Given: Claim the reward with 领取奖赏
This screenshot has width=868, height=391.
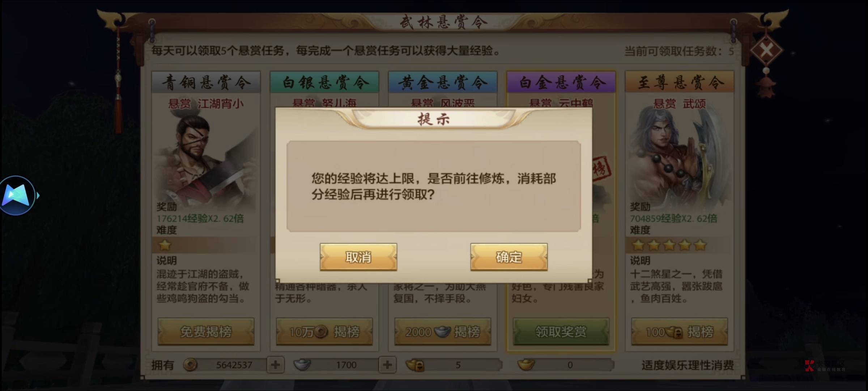Looking at the screenshot, I should coord(561,332).
